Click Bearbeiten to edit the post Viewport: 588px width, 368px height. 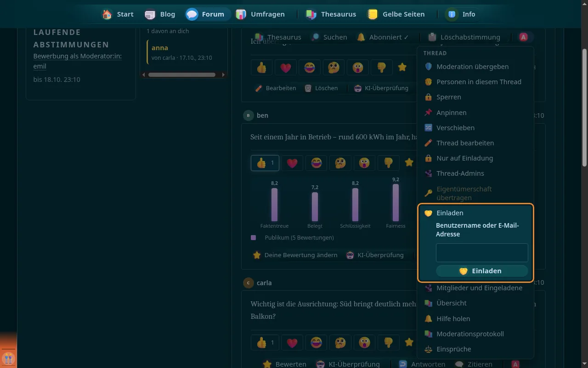point(276,88)
